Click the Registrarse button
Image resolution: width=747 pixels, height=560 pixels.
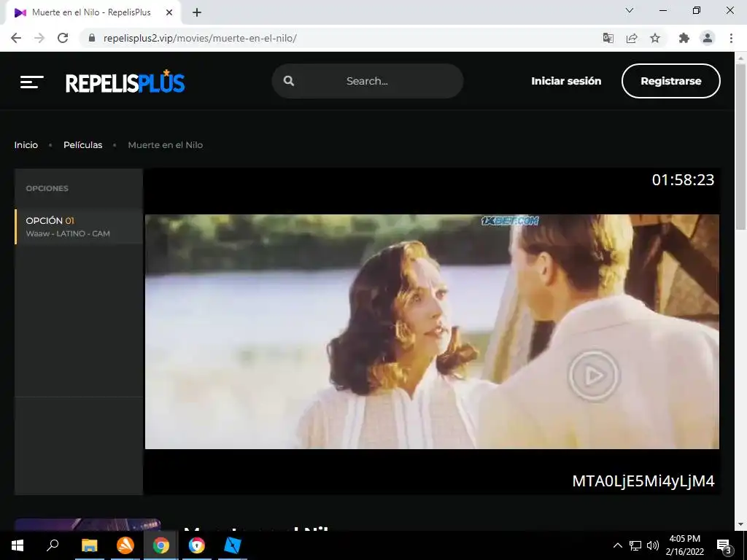671,81
